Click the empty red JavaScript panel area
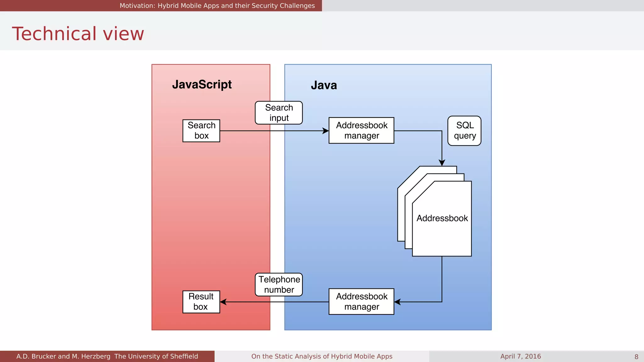Image resolution: width=644 pixels, height=362 pixels. (211, 214)
